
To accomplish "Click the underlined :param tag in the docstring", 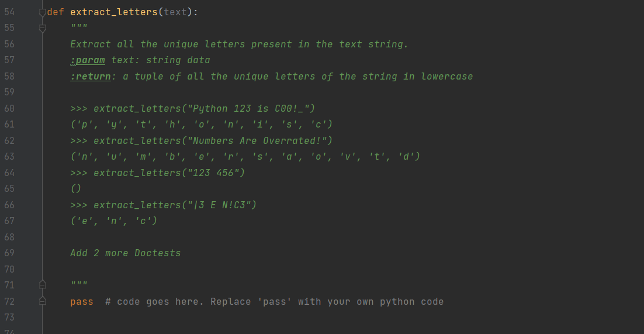I will (x=88, y=60).
